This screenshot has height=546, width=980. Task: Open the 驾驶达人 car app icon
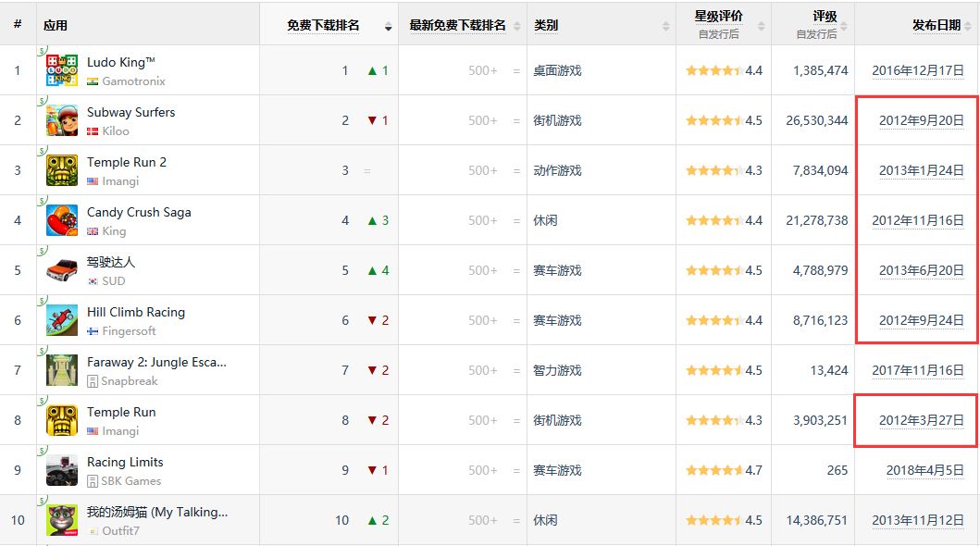(x=62, y=270)
